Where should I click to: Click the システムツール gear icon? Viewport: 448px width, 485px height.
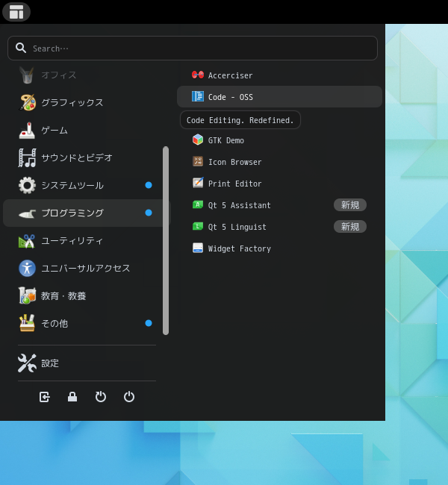(x=27, y=185)
